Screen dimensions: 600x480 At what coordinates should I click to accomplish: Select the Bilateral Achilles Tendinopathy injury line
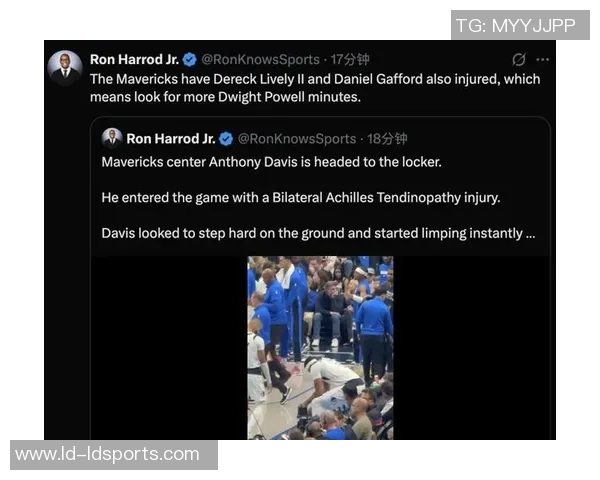click(301, 198)
